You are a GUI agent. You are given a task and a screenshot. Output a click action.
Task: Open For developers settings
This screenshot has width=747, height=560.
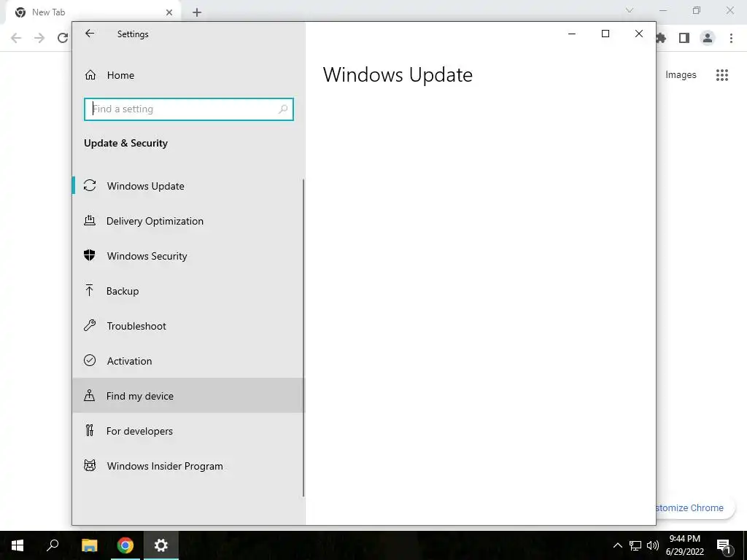tap(188, 431)
